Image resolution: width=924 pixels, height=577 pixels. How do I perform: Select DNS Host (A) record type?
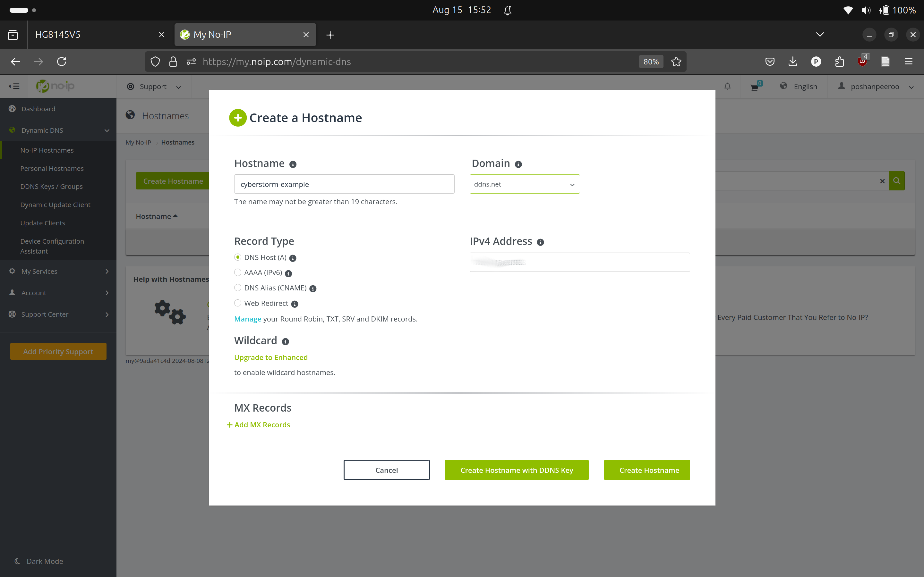tap(237, 257)
